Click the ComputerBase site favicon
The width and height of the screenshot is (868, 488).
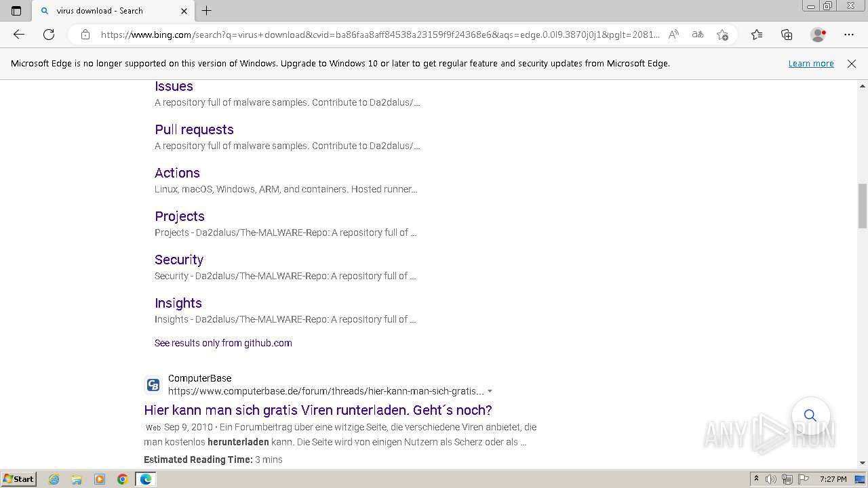point(153,385)
